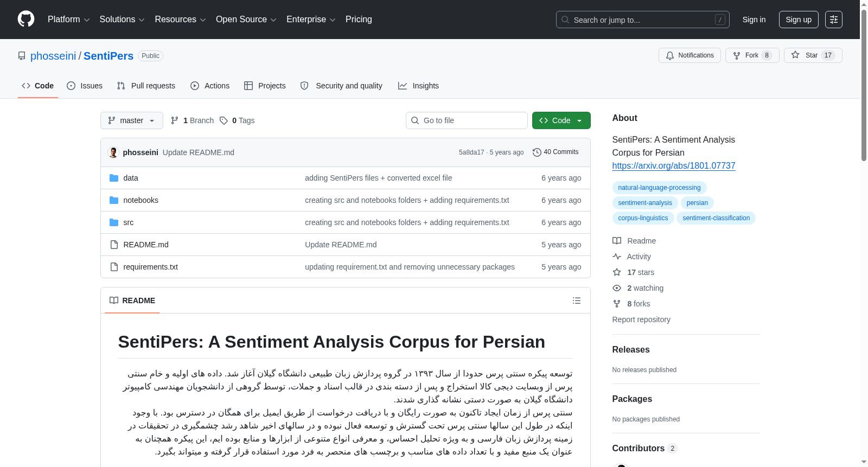This screenshot has width=868, height=467.
Task: Switch to the Pull requests tab
Action: click(x=146, y=86)
